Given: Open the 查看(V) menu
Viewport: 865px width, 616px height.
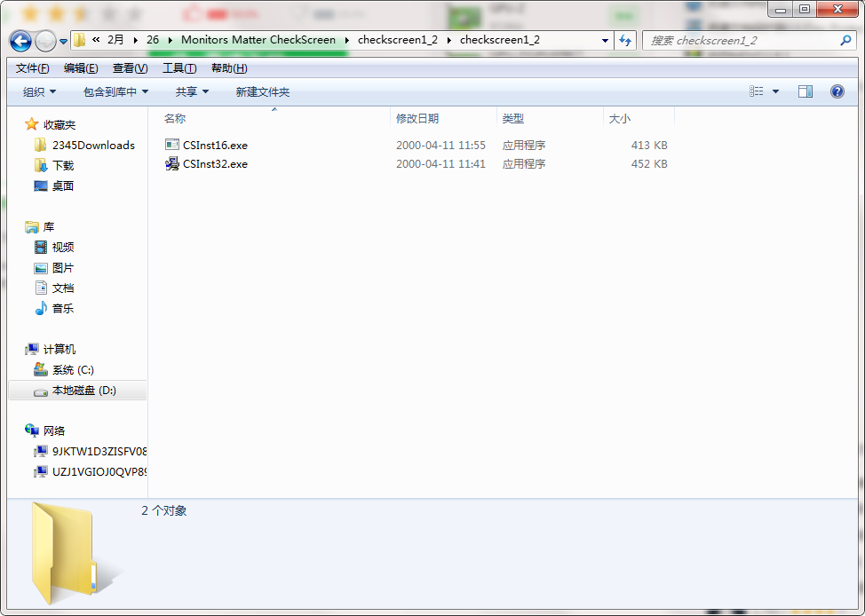Looking at the screenshot, I should [131, 67].
